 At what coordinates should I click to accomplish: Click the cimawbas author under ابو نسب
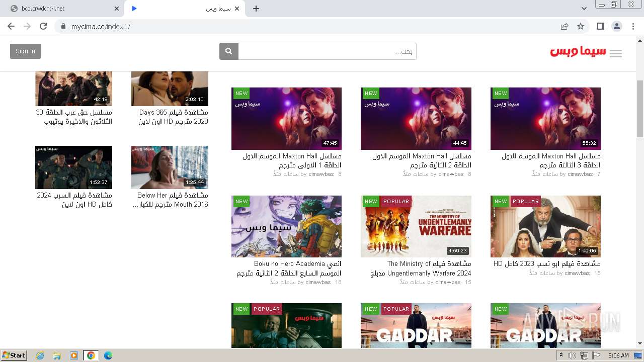577,273
